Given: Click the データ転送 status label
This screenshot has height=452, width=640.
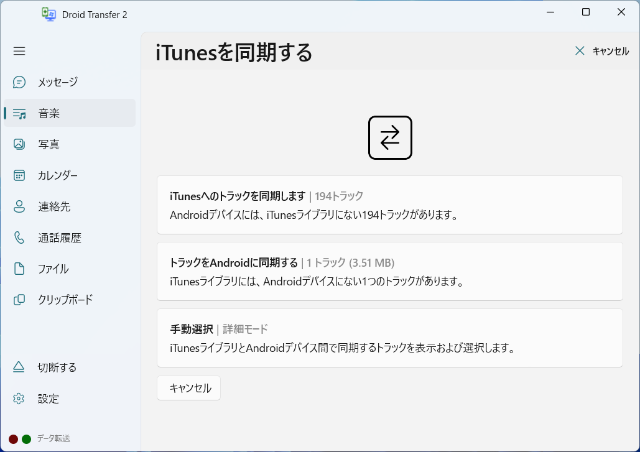Looking at the screenshot, I should click(53, 439).
